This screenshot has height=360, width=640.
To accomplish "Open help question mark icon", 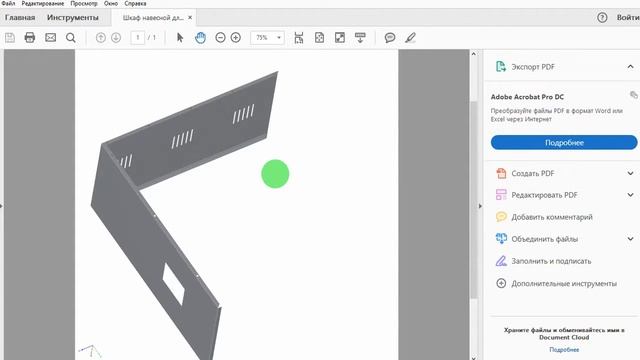I will [x=602, y=18].
